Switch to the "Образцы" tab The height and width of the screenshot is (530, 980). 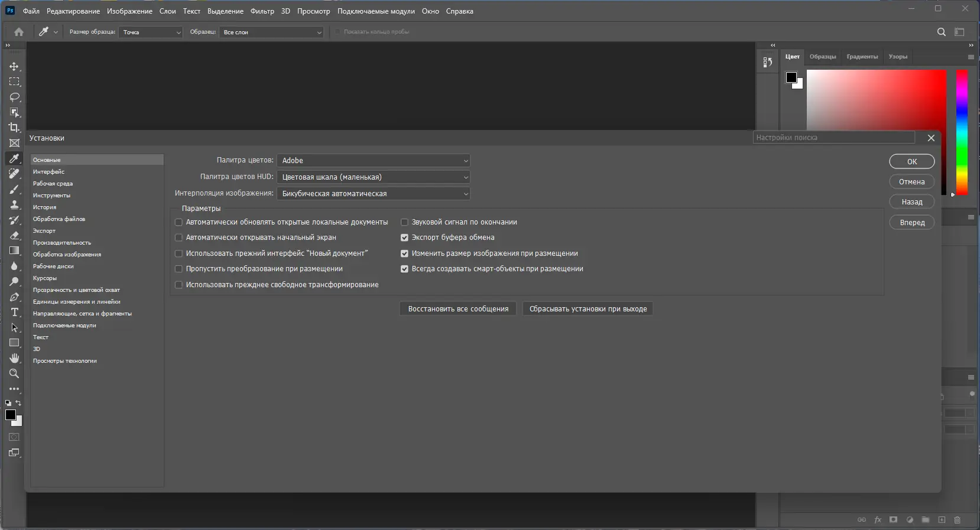click(823, 57)
